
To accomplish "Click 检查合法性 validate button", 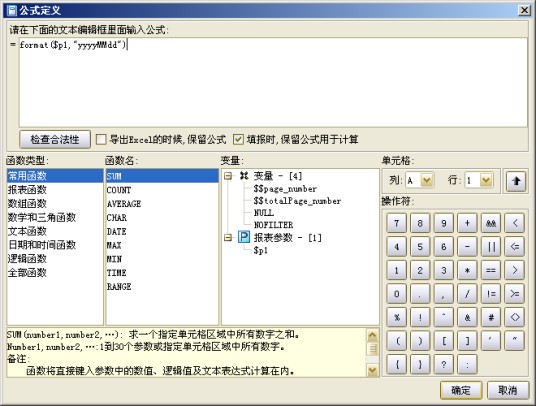I will point(55,139).
